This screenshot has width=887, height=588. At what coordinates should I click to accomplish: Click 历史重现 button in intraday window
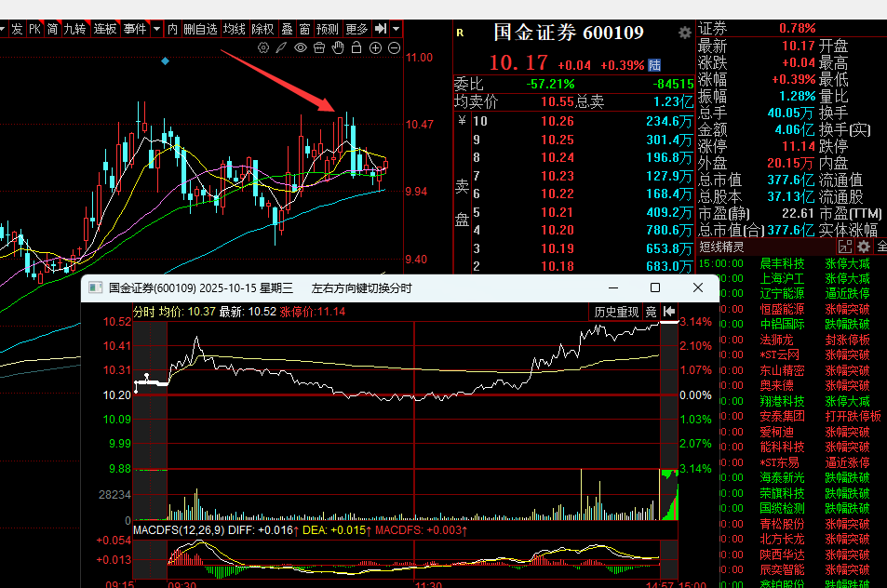tap(616, 312)
